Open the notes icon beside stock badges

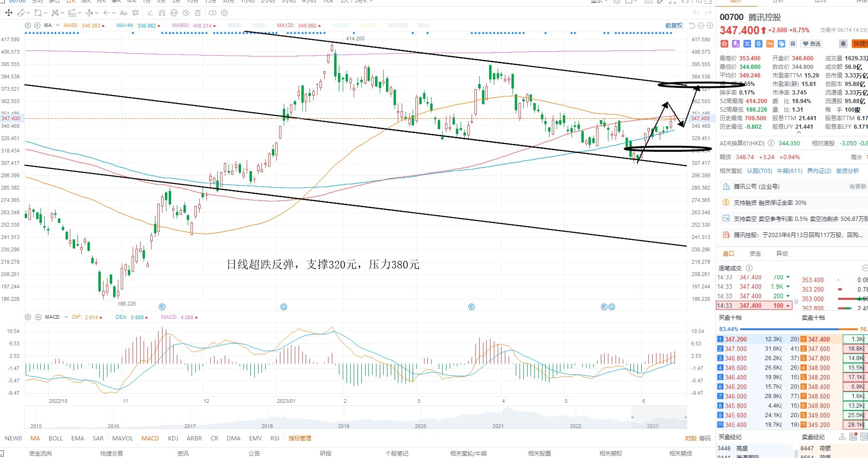(x=793, y=44)
